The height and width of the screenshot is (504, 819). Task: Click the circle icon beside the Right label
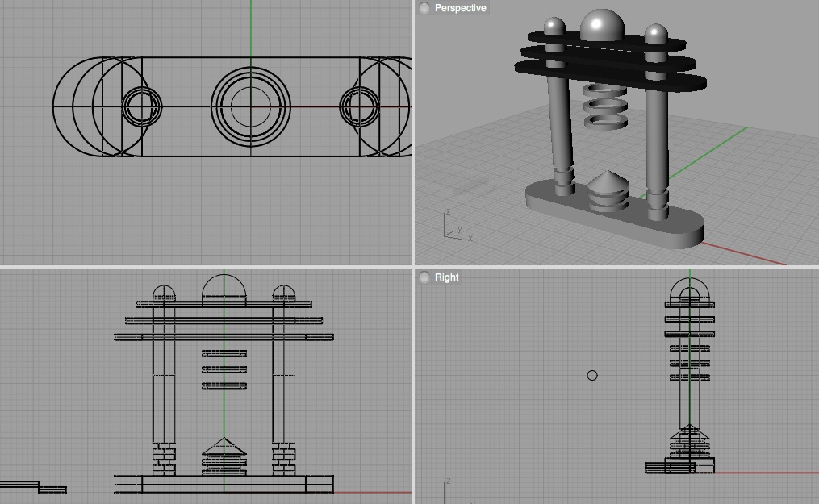coord(424,277)
